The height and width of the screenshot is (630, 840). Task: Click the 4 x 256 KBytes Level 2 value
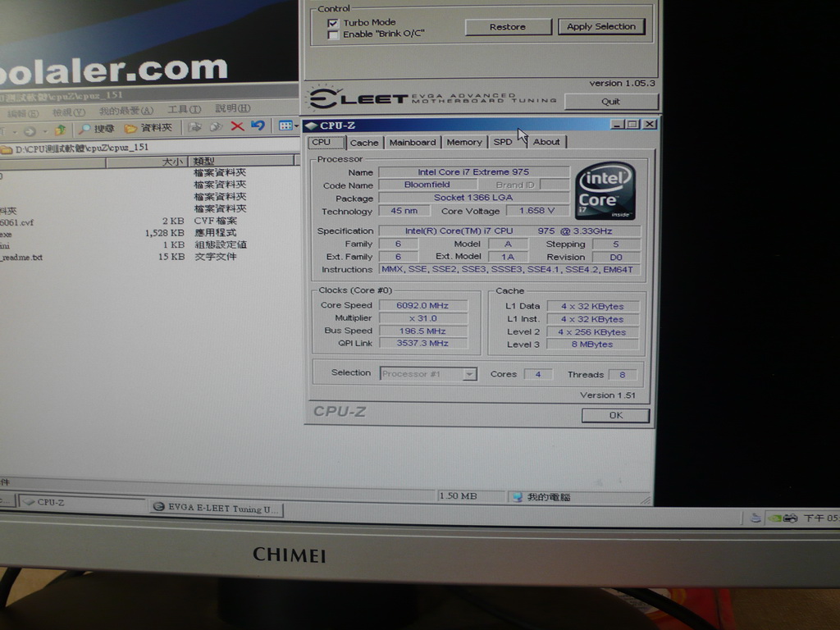(592, 332)
